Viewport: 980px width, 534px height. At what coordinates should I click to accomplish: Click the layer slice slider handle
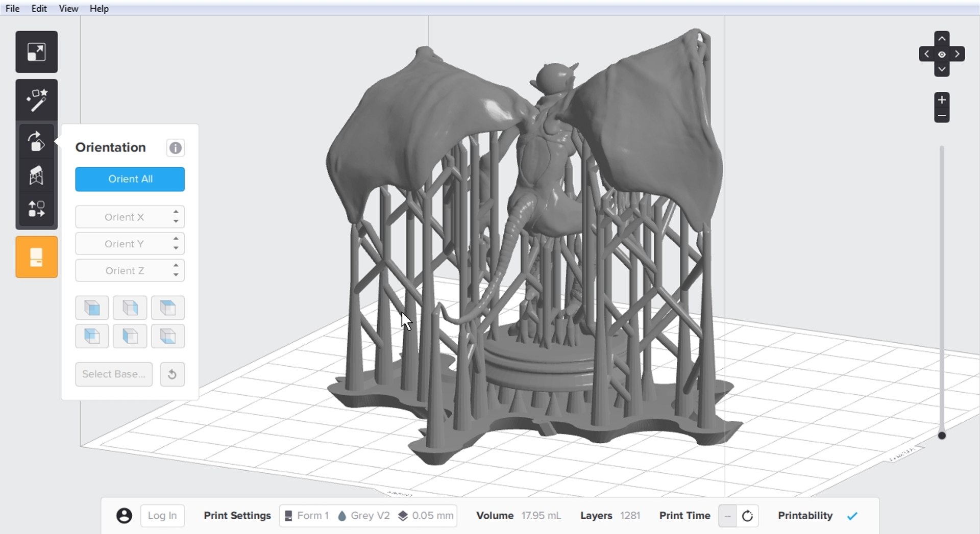pos(942,436)
